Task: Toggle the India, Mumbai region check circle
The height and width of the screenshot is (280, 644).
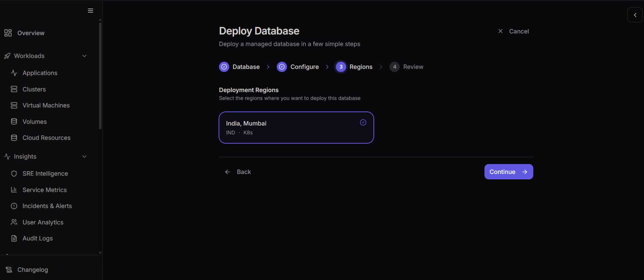Action: [363, 122]
